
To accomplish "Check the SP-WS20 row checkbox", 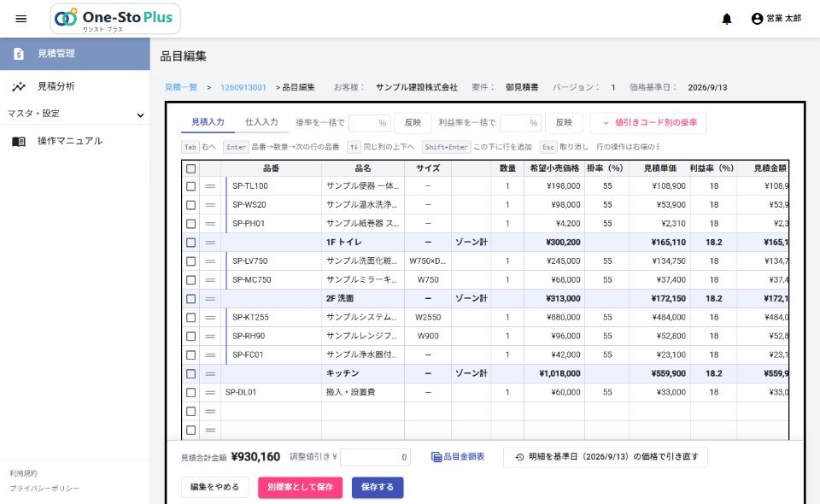I will point(190,205).
